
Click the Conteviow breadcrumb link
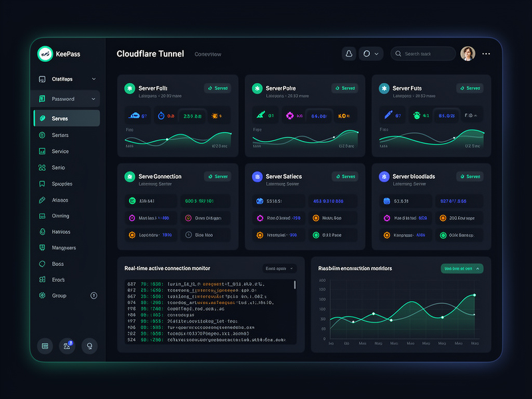click(x=207, y=55)
